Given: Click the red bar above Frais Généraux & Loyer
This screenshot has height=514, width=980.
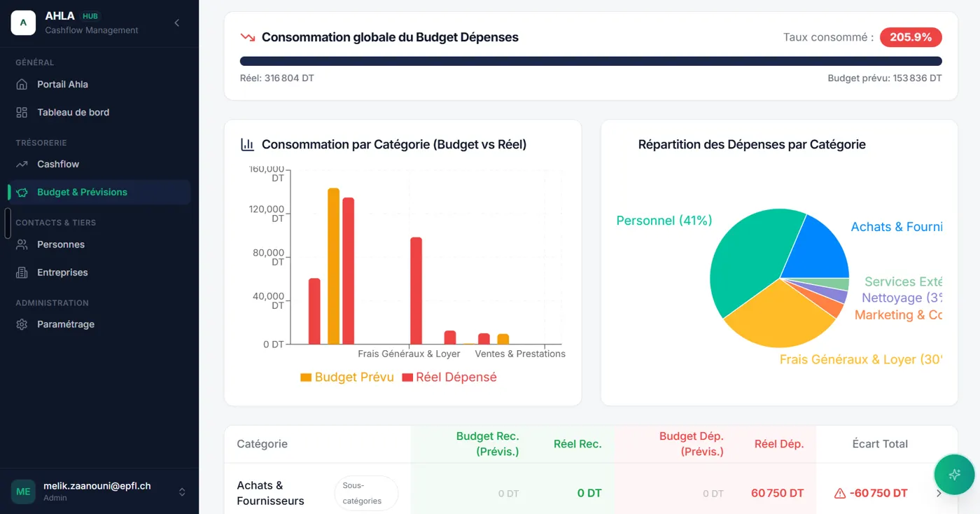Looking at the screenshot, I should pyautogui.click(x=416, y=291).
